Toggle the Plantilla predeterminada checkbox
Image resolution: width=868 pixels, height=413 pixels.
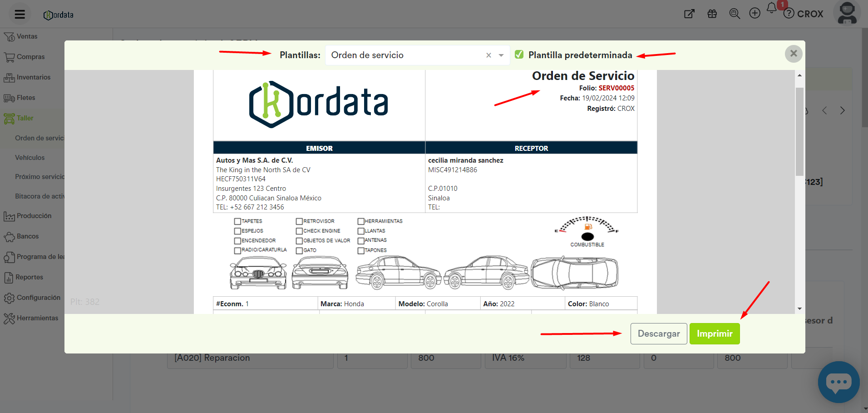click(x=519, y=55)
